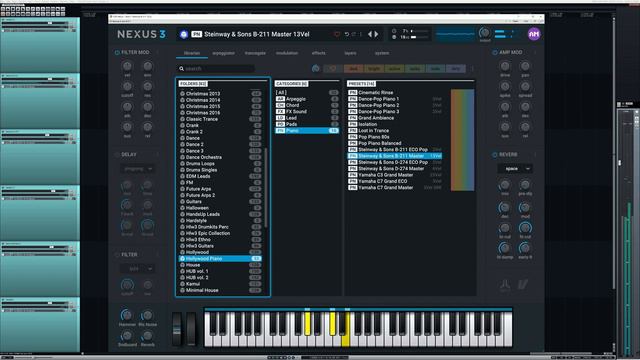The height and width of the screenshot is (360, 640).
Task: Click the folders list scrollbar
Action: pyautogui.click(x=266, y=188)
